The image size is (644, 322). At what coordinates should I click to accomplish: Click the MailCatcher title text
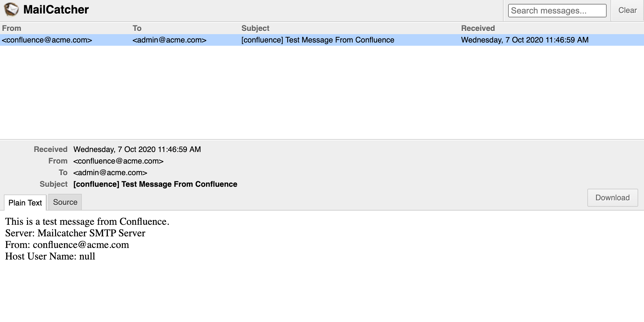(56, 10)
